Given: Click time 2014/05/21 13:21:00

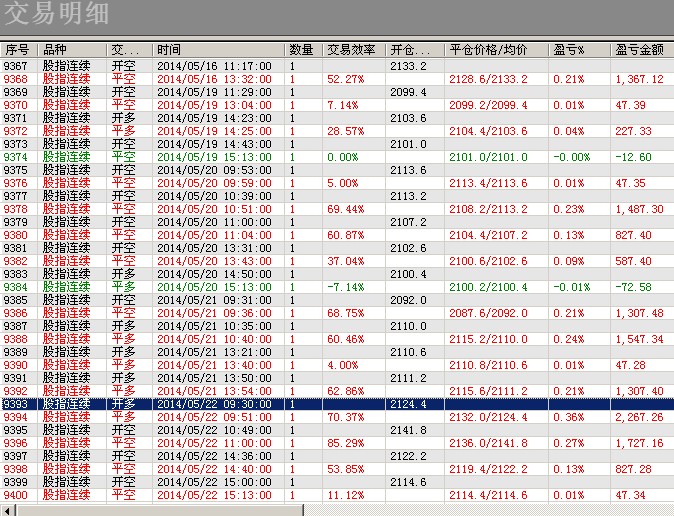Looking at the screenshot, I should 214,352.
